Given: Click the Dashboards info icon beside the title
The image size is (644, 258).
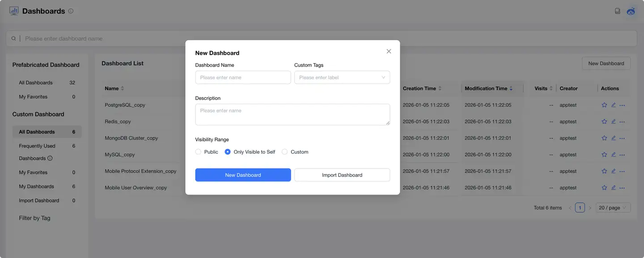Looking at the screenshot, I should (71, 11).
